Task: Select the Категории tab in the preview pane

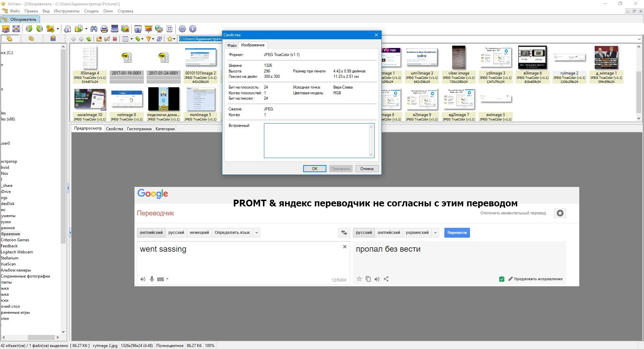Action: tap(165, 129)
